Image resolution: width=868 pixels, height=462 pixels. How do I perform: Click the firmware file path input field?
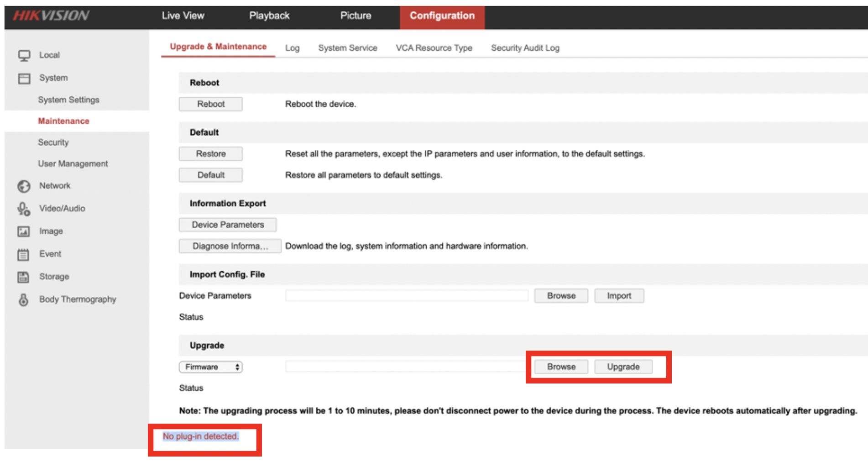[x=406, y=367]
